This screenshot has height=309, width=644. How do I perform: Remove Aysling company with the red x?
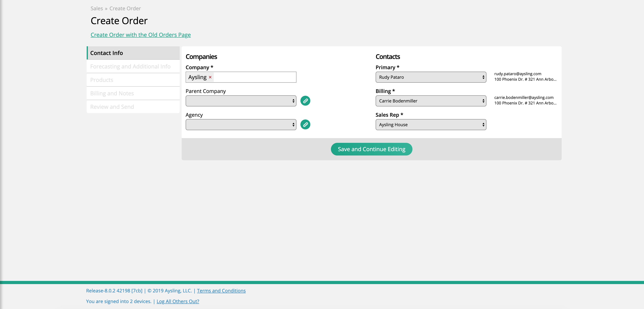point(210,77)
